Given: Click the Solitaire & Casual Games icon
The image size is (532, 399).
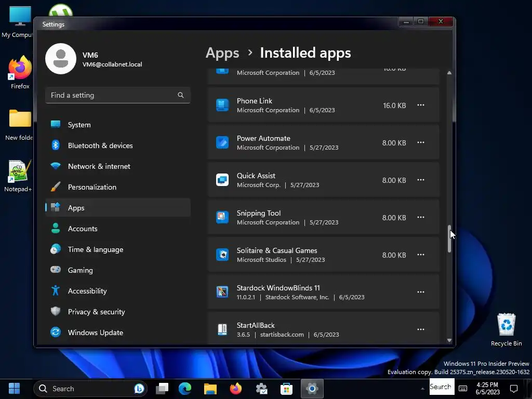Looking at the screenshot, I should pos(222,255).
